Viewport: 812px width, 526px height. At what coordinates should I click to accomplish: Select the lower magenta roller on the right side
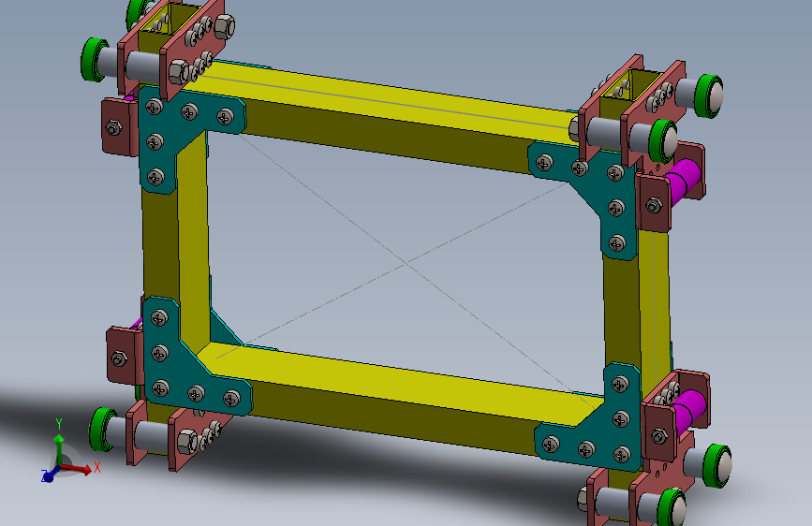click(688, 411)
